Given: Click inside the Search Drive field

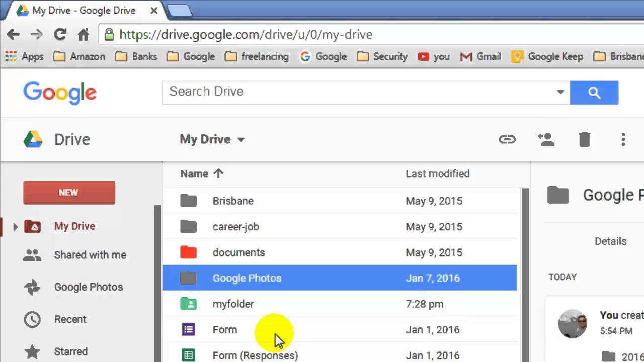Looking at the screenshot, I should point(302,92).
